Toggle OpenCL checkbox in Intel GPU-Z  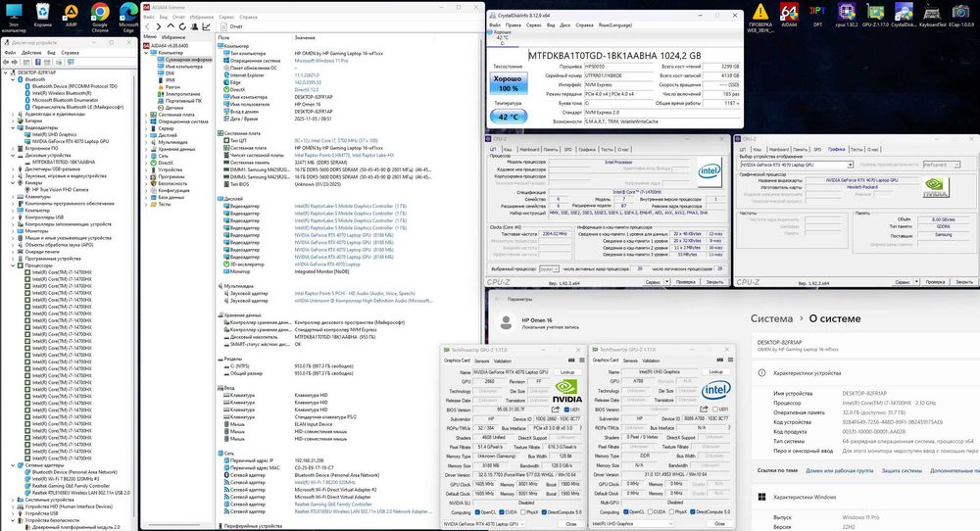click(625, 512)
